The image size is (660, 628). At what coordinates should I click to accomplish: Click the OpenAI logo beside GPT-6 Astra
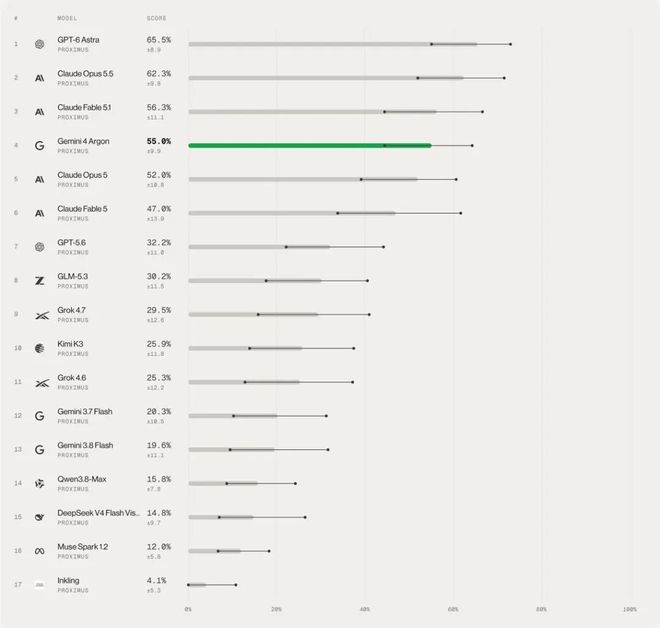tap(40, 44)
